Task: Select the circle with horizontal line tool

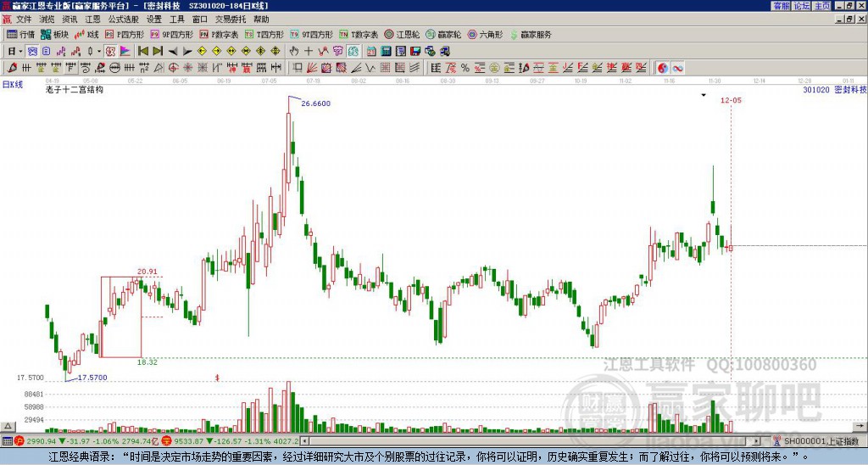Action: click(x=114, y=68)
